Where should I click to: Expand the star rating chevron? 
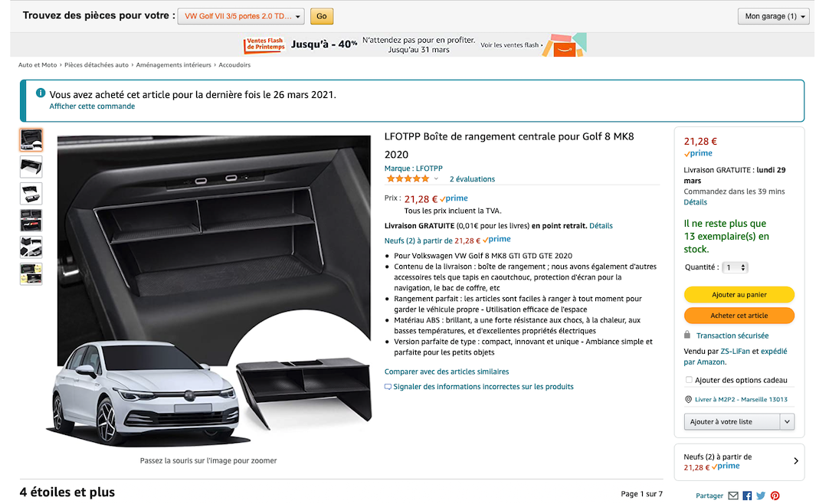[436, 179]
